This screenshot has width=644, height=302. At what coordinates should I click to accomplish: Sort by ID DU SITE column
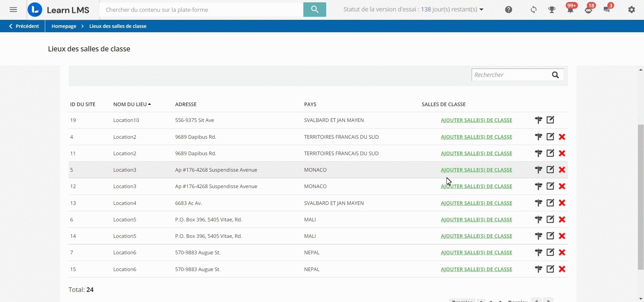(83, 104)
